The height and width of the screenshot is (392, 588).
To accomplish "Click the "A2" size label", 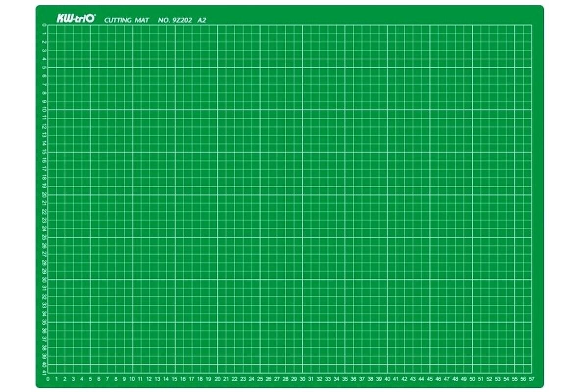I will tap(202, 20).
